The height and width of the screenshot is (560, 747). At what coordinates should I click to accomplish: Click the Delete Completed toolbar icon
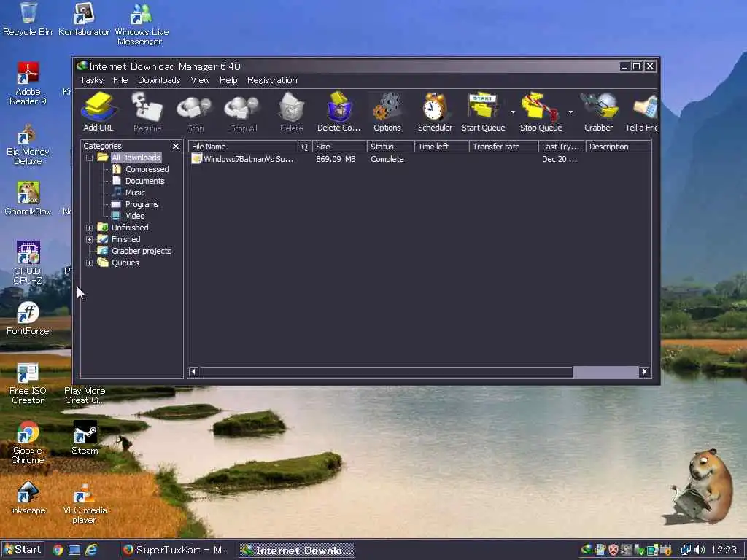[338, 112]
